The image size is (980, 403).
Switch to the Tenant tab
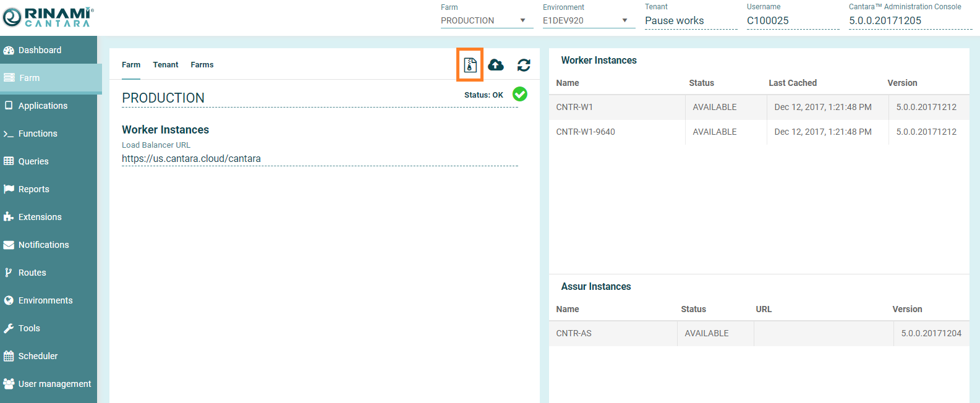[166, 65]
